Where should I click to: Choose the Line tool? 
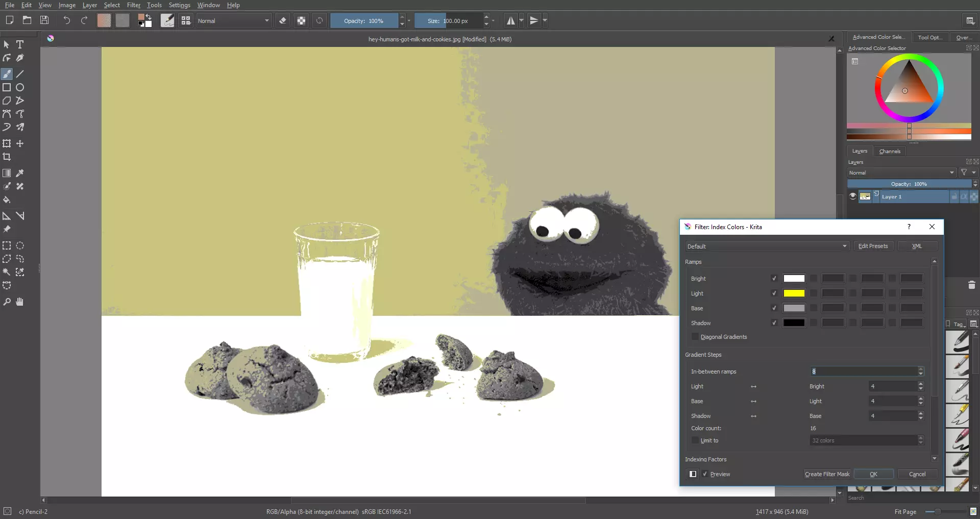point(20,74)
